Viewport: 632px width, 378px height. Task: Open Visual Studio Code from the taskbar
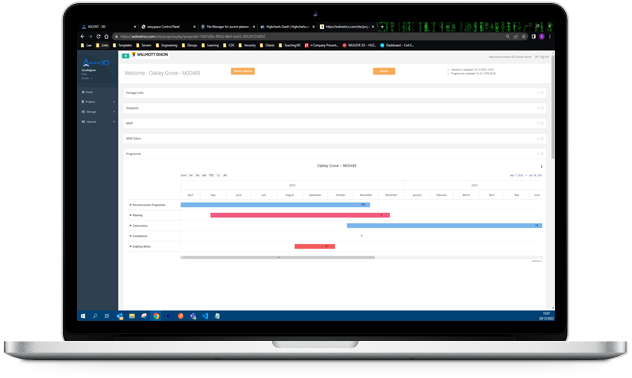(x=205, y=316)
